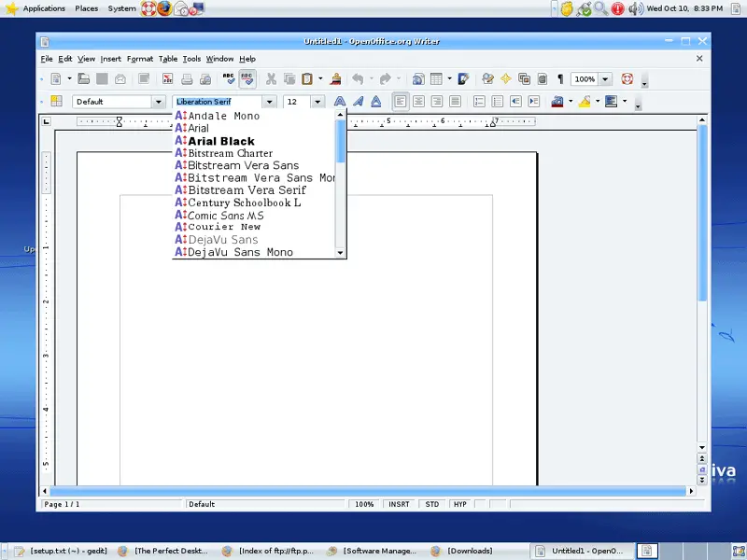Choose Comic Sans MS font entry
The image size is (747, 560).
(x=225, y=215)
